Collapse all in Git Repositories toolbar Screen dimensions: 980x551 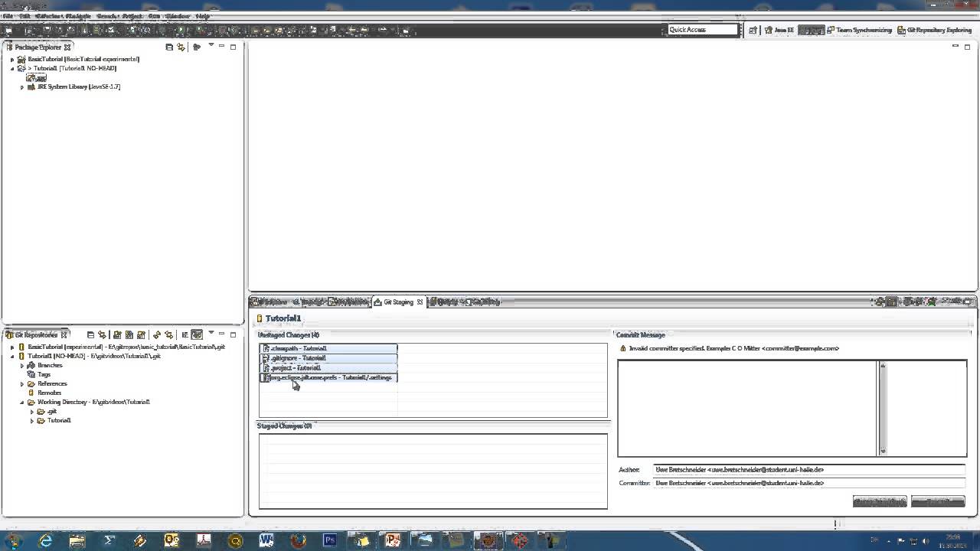point(90,334)
